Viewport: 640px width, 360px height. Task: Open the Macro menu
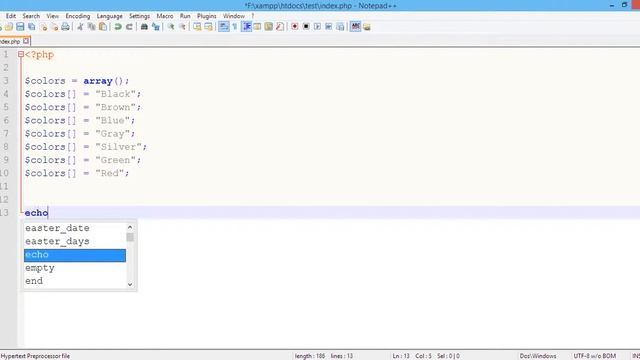coord(165,16)
